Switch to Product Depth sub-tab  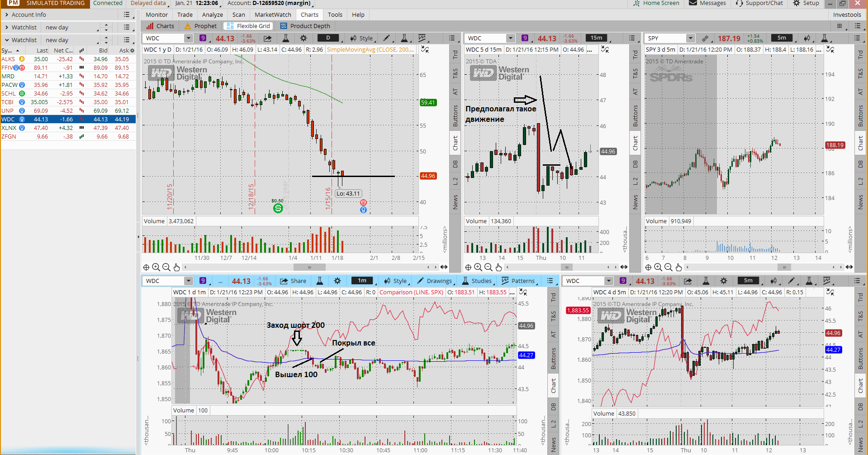coord(305,26)
